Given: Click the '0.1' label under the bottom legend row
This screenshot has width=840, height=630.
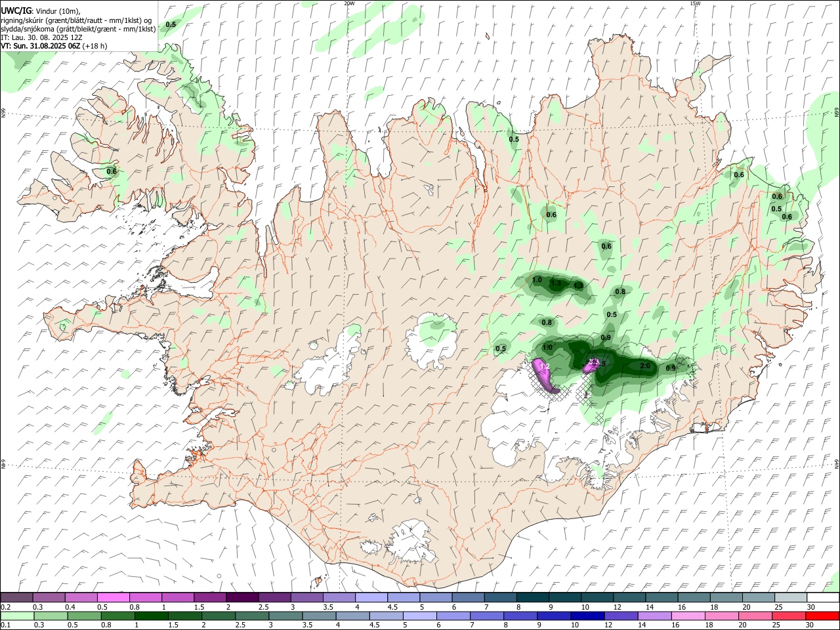Looking at the screenshot, I should [5, 625].
